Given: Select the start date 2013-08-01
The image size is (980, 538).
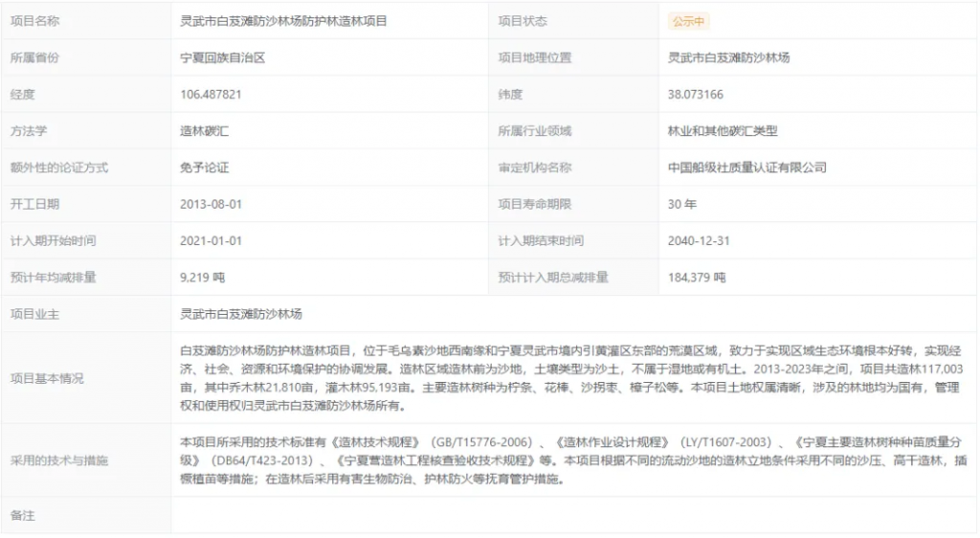Looking at the screenshot, I should [211, 204].
